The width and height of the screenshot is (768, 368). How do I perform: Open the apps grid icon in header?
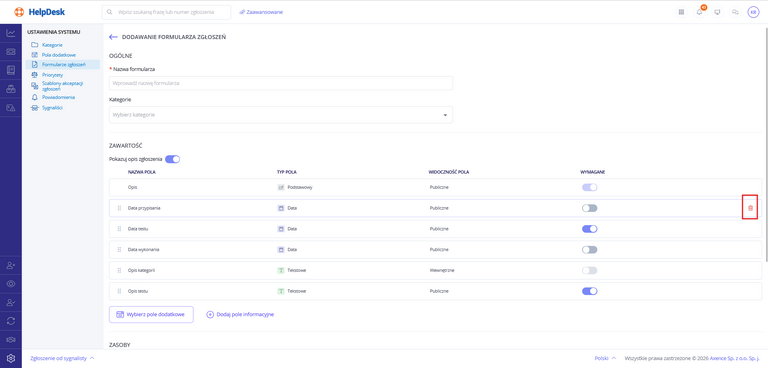click(x=681, y=12)
